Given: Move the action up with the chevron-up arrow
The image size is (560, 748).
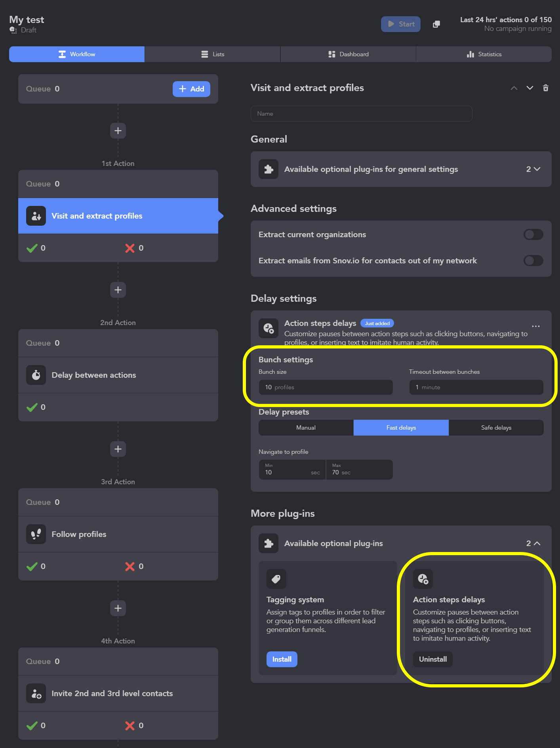Looking at the screenshot, I should click(x=514, y=88).
